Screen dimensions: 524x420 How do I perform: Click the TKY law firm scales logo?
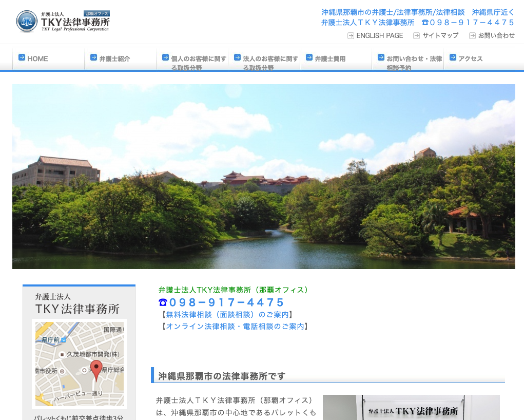[27, 22]
